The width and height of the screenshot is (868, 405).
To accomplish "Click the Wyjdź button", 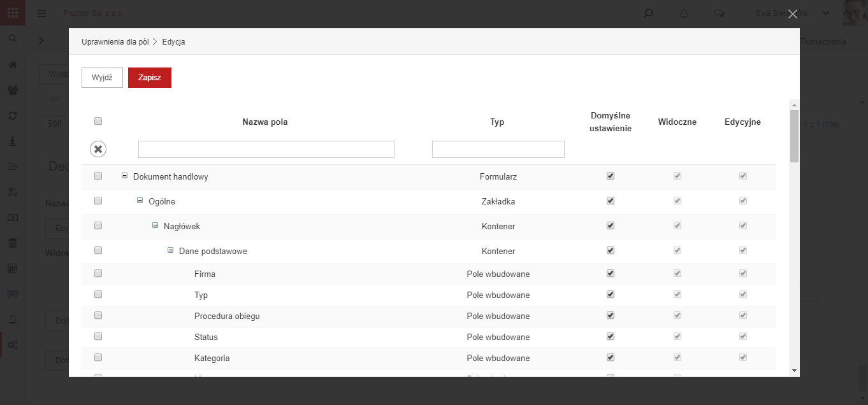I will click(x=102, y=78).
